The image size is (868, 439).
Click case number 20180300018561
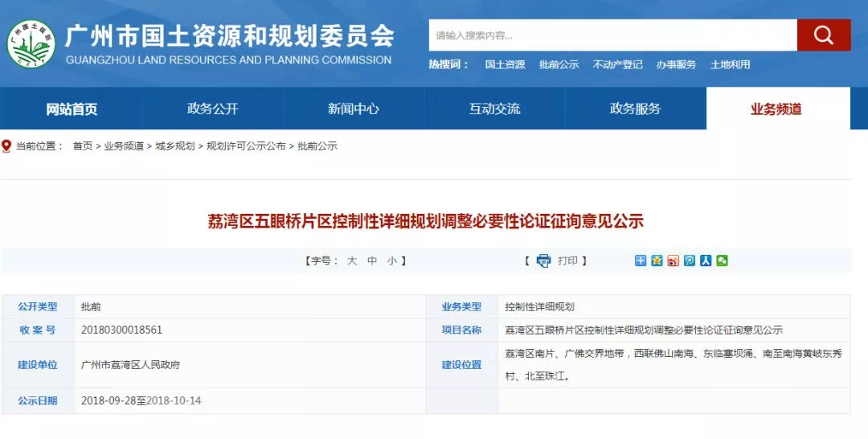121,330
